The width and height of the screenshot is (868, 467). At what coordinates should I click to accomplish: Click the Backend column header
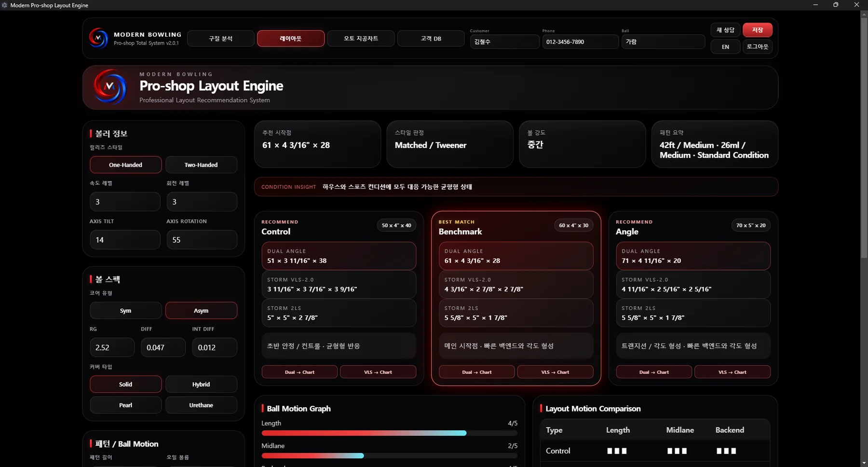tap(730, 430)
